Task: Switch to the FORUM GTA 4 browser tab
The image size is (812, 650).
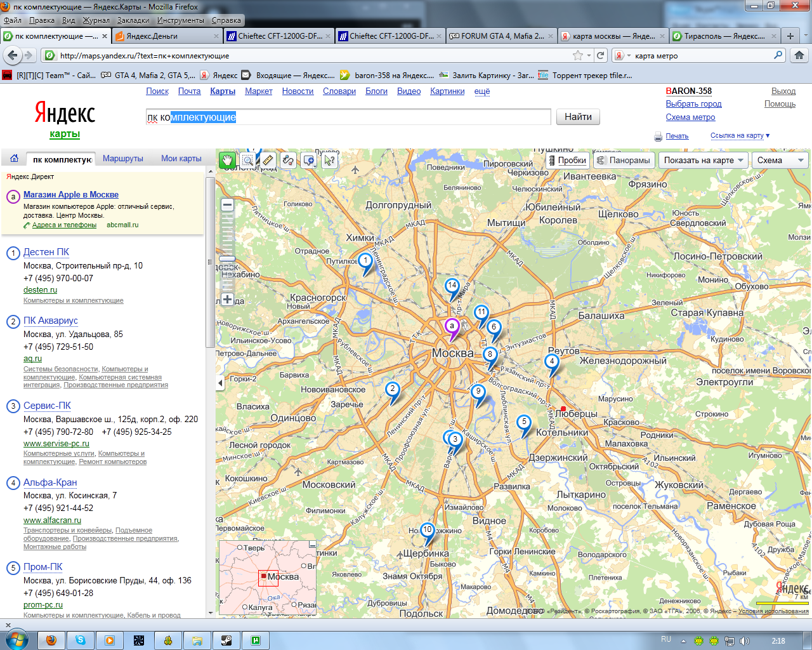Action: click(x=502, y=36)
